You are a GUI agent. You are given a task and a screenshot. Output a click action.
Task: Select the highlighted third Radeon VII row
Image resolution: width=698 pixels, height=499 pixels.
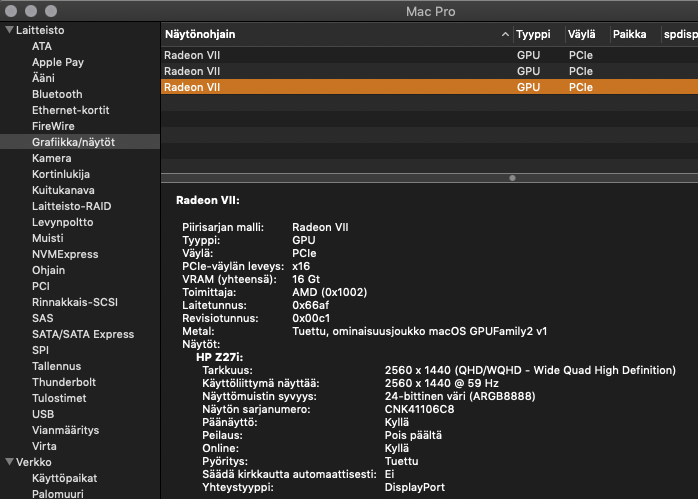[x=429, y=87]
